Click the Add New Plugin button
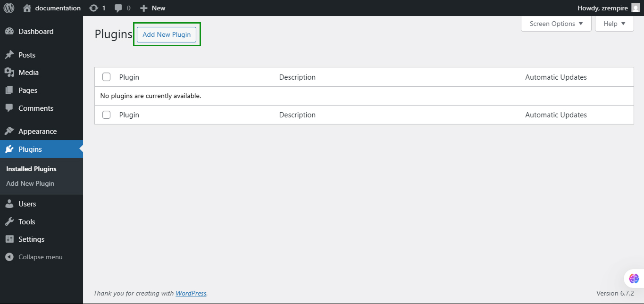Image resolution: width=644 pixels, height=304 pixels. point(167,34)
